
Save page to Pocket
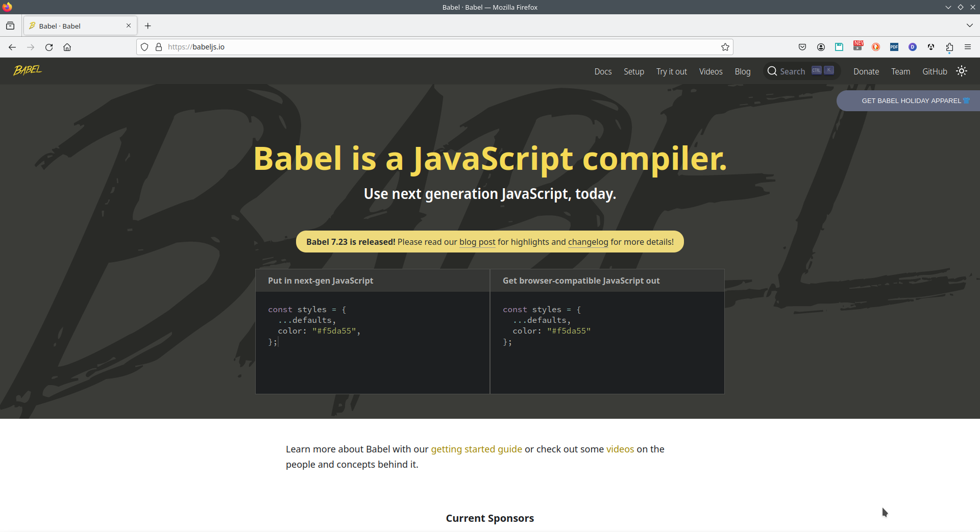pos(802,47)
